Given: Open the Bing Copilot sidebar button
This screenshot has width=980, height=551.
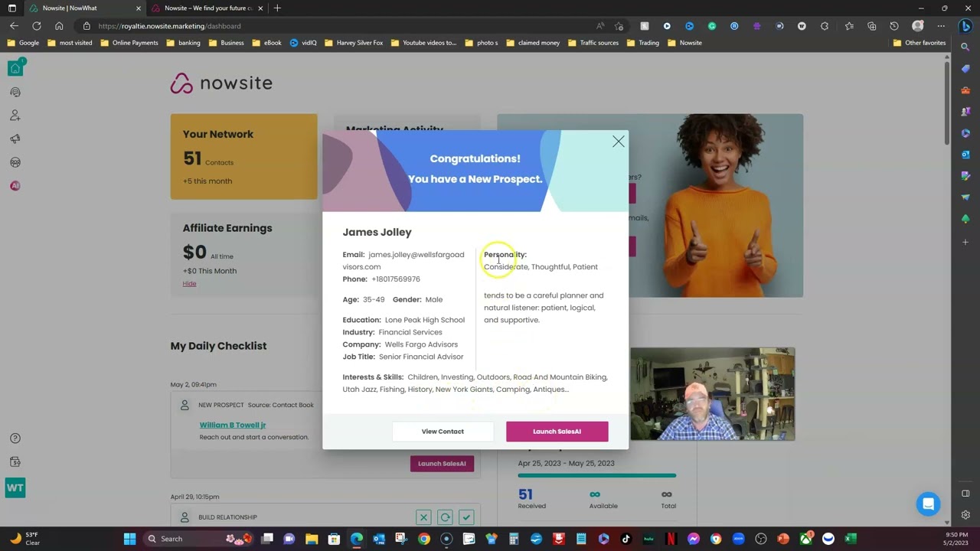Looking at the screenshot, I should coord(965,25).
